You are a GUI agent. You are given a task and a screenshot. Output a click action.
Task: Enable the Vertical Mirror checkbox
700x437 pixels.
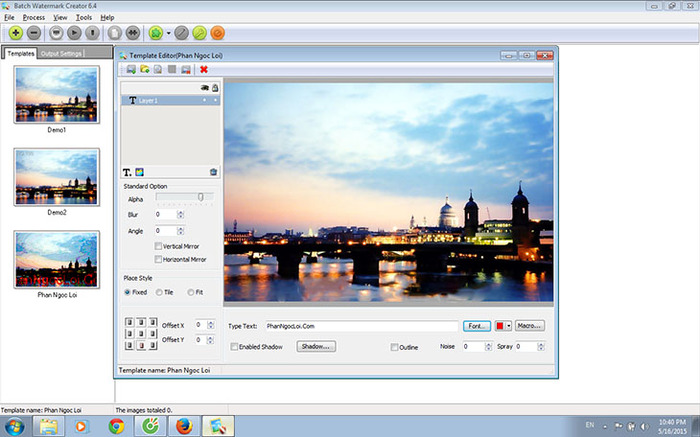(158, 246)
